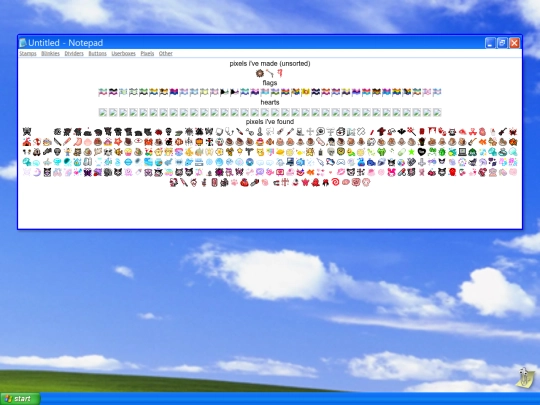Click the red magic wand pixel

click(x=411, y=132)
